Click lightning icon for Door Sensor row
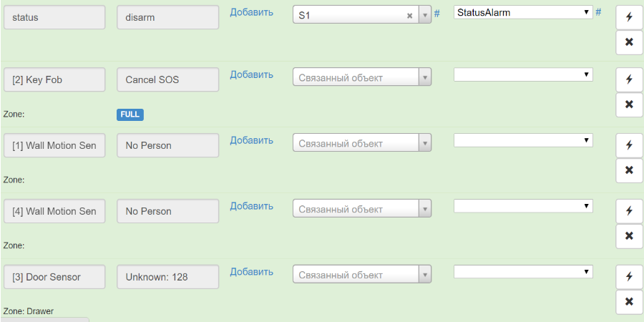 pyautogui.click(x=629, y=277)
